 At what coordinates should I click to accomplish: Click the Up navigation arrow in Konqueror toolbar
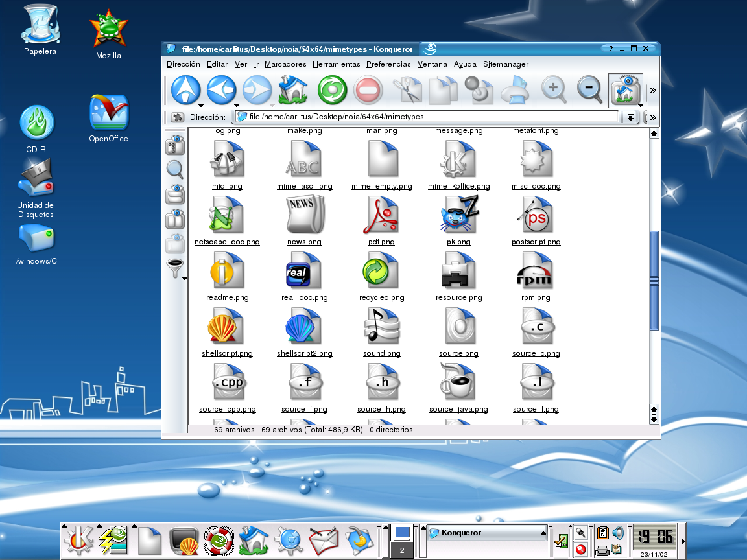coord(185,89)
